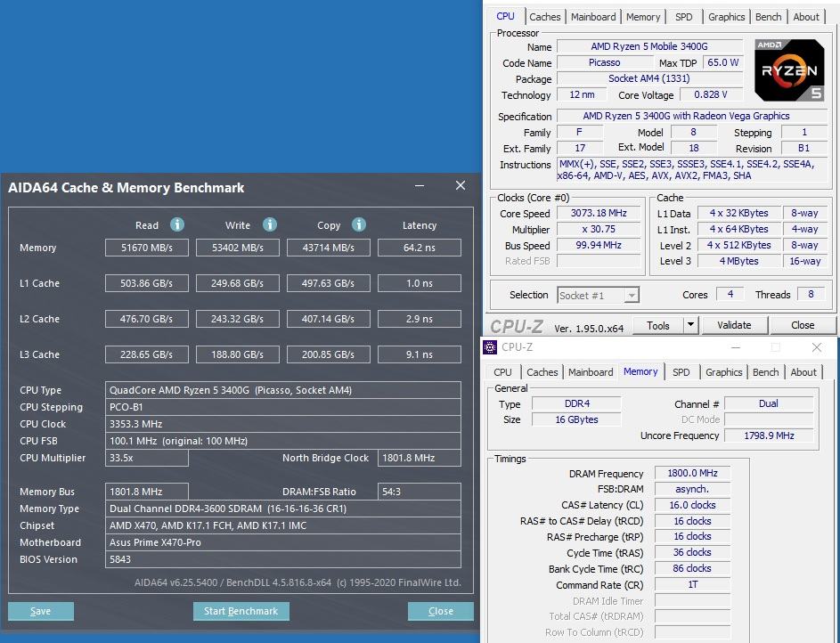Click Memory Copy value 43714 MB/s
The width and height of the screenshot is (840, 643).
(329, 248)
